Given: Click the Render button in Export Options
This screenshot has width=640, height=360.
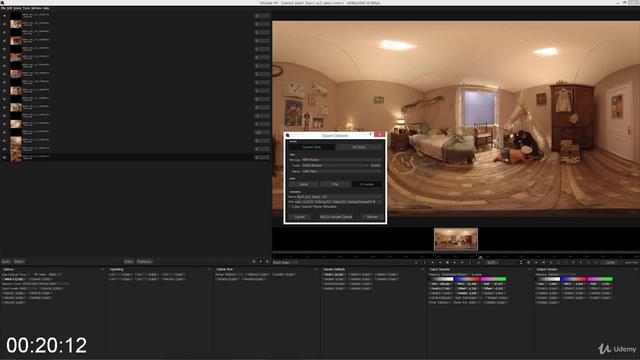Looking at the screenshot, I should [372, 217].
